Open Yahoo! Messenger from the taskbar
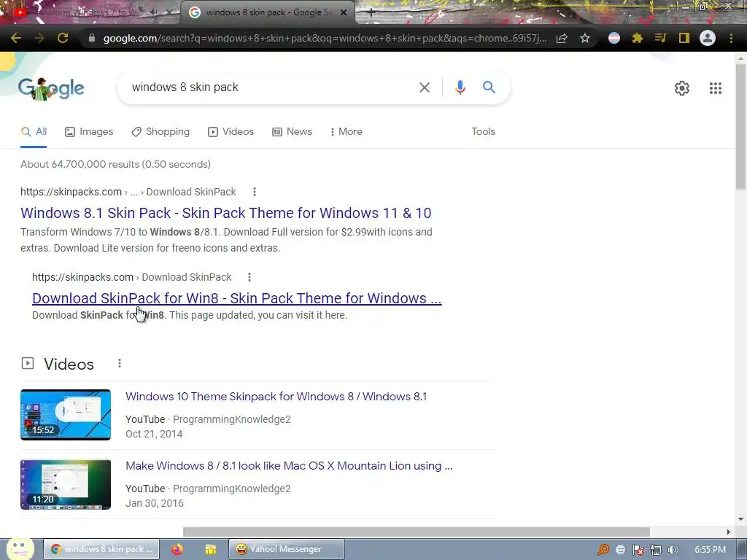Screen dimensions: 747x560 [286, 549]
